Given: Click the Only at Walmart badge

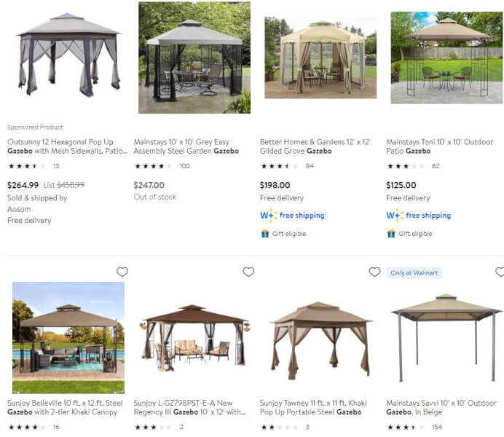Looking at the screenshot, I should [414, 273].
